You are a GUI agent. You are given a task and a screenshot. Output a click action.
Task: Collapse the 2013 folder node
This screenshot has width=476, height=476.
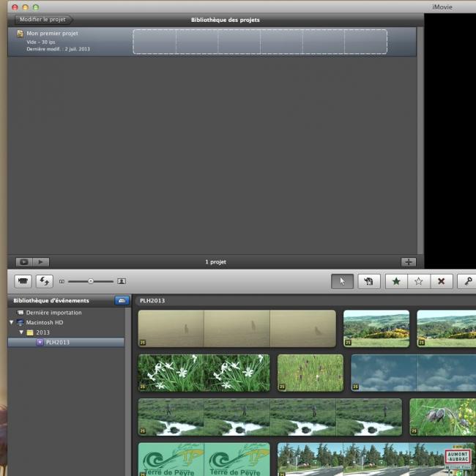pyautogui.click(x=21, y=332)
